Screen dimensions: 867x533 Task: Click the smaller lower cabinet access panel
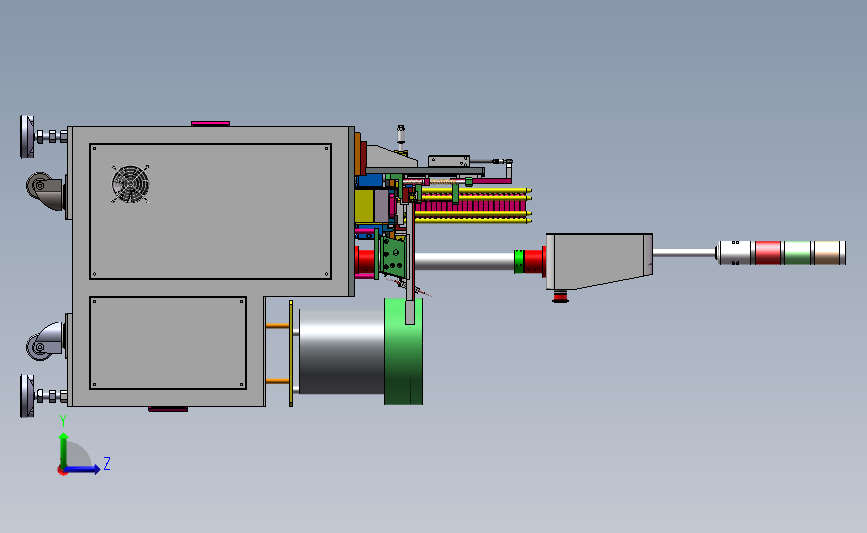168,343
